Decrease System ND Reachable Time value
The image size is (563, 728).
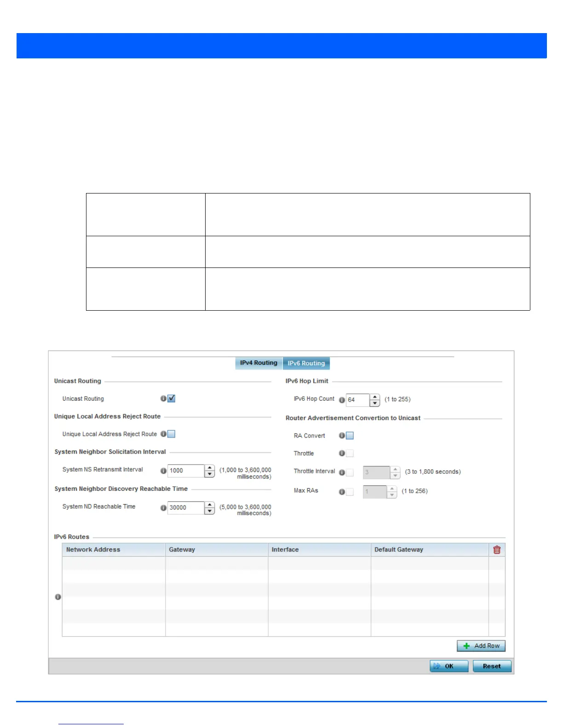pyautogui.click(x=210, y=511)
